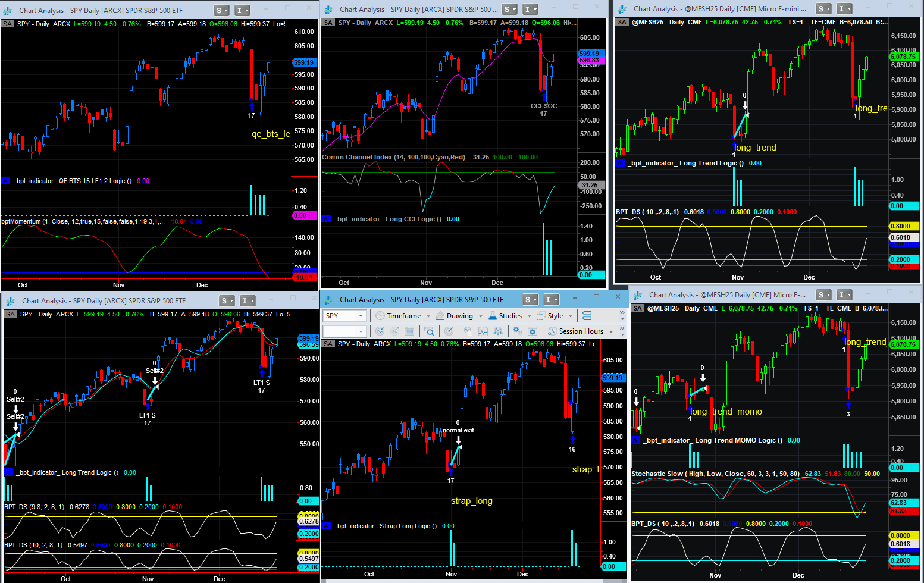
Task: Click the Drawing toolbar button
Action: (x=459, y=316)
